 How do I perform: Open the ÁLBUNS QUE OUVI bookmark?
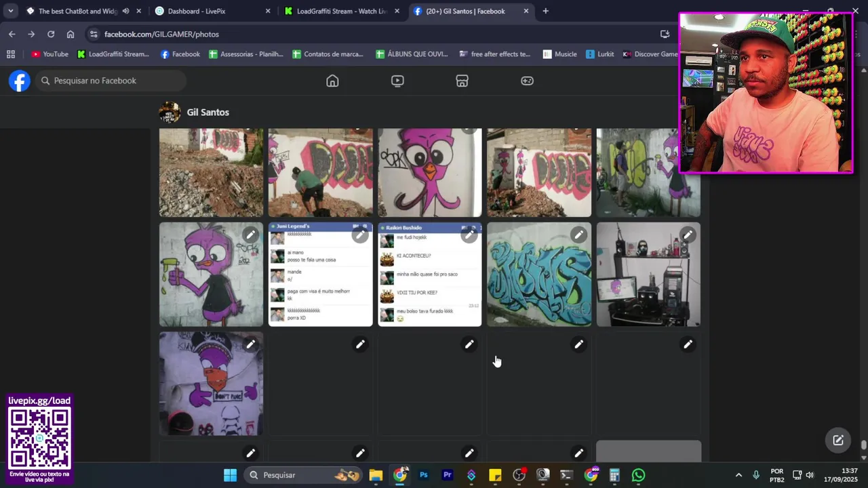[412, 54]
